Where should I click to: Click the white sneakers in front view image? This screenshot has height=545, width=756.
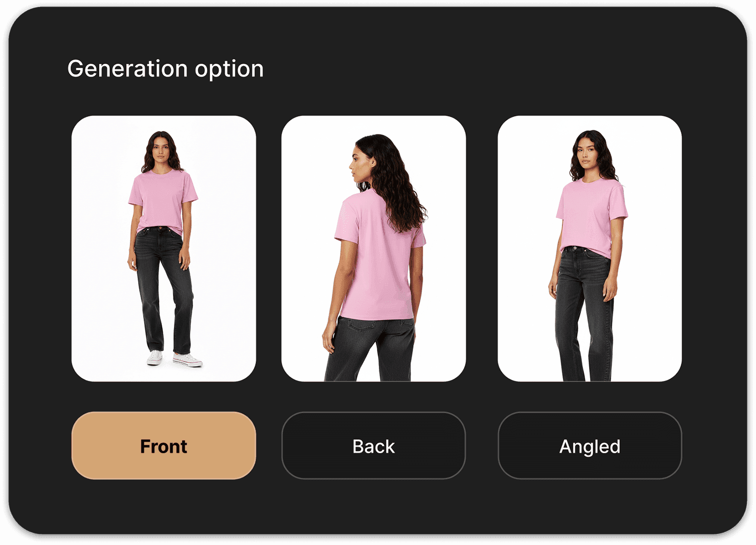175,358
